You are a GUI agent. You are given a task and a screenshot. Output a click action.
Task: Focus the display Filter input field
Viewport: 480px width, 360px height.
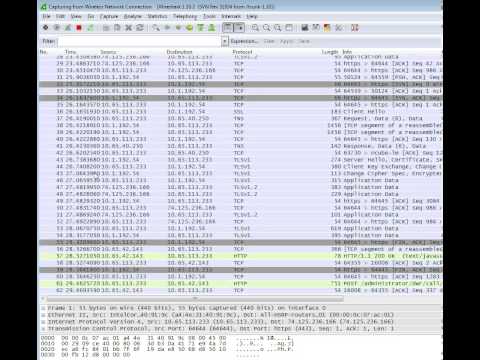pyautogui.click(x=140, y=41)
